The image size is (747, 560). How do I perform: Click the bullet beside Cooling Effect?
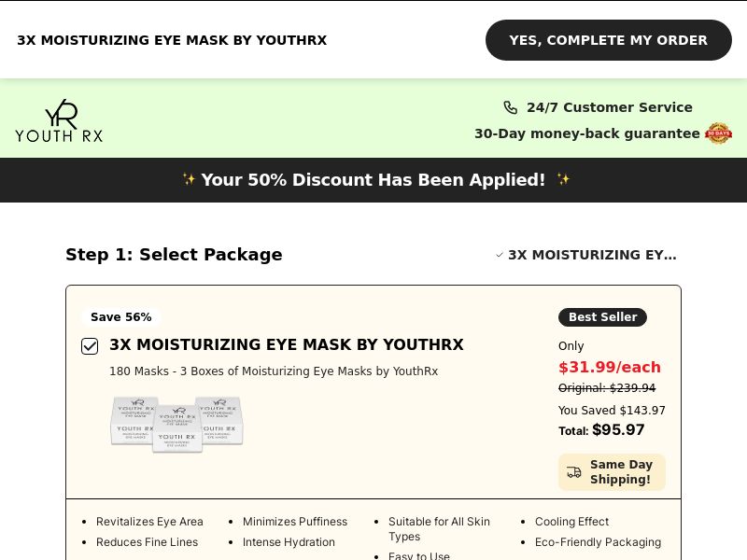(x=521, y=522)
